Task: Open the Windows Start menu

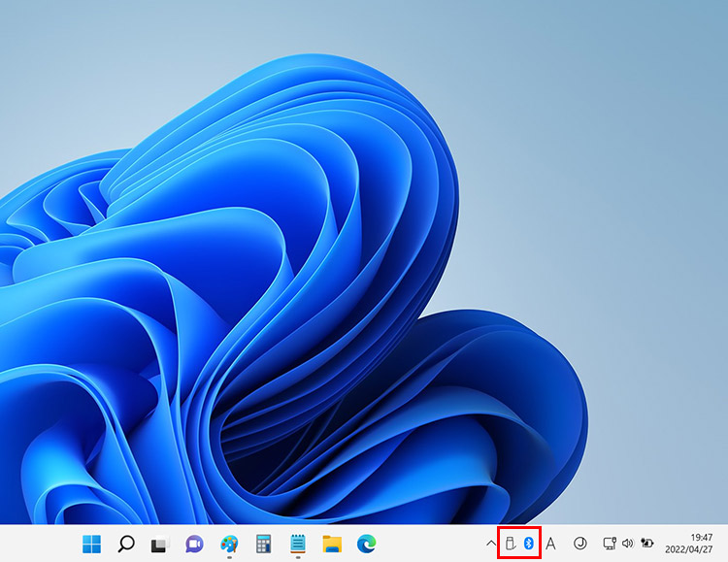Action: coord(92,544)
